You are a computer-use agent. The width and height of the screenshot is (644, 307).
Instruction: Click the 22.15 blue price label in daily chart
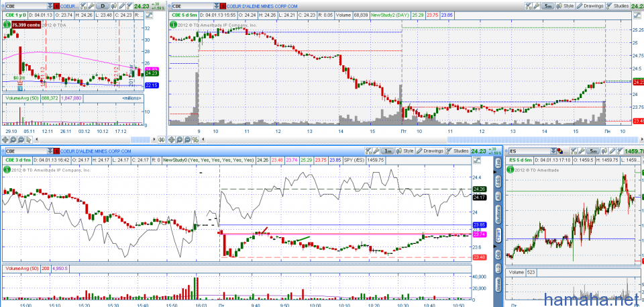tap(152, 85)
